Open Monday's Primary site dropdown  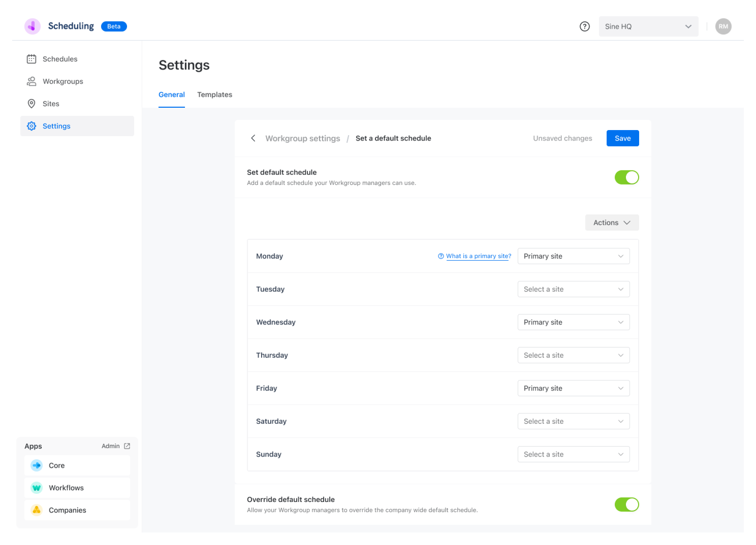pos(573,256)
